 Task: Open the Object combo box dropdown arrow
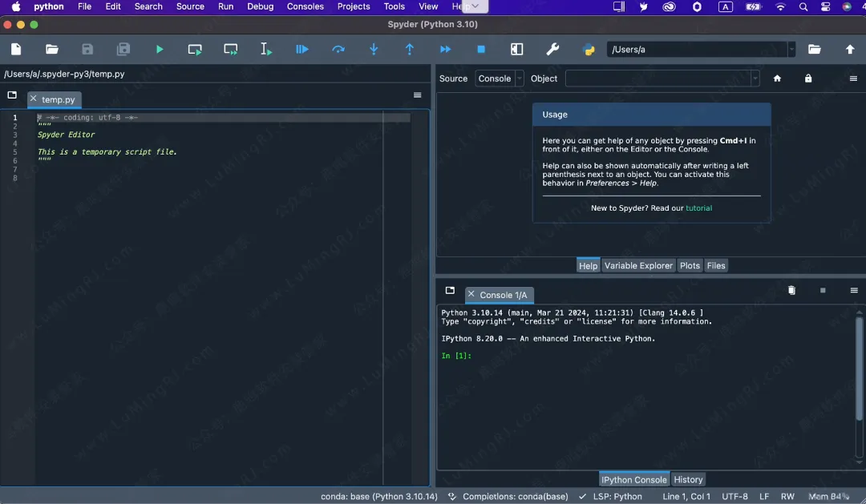click(755, 79)
